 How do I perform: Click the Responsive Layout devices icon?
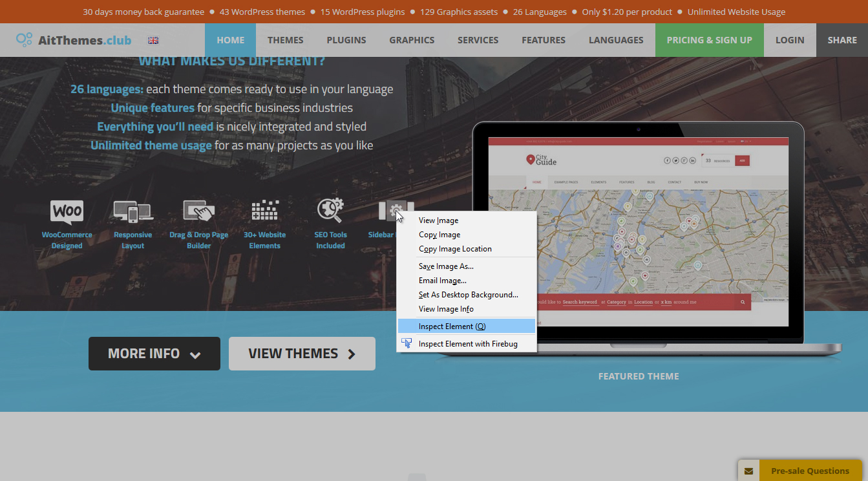pyautogui.click(x=132, y=212)
